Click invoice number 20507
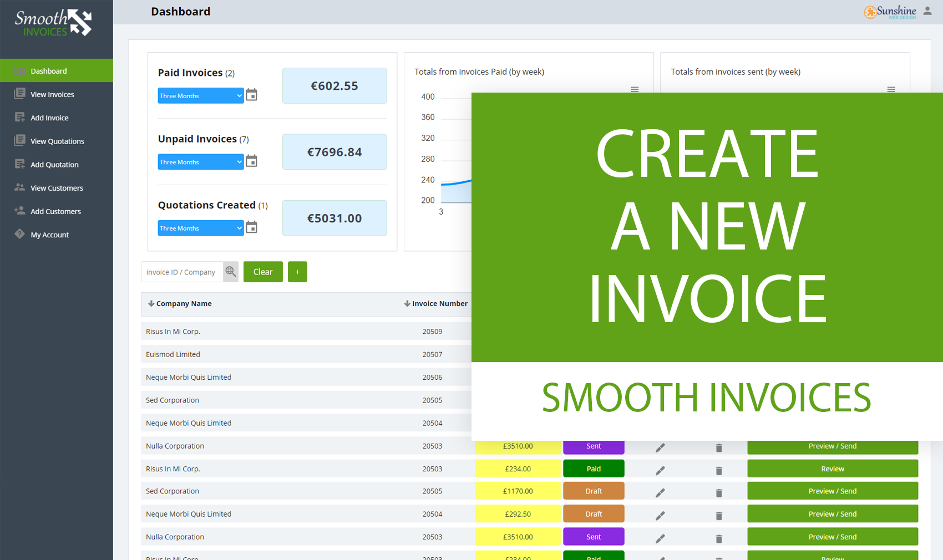This screenshot has height=560, width=943. pos(432,354)
